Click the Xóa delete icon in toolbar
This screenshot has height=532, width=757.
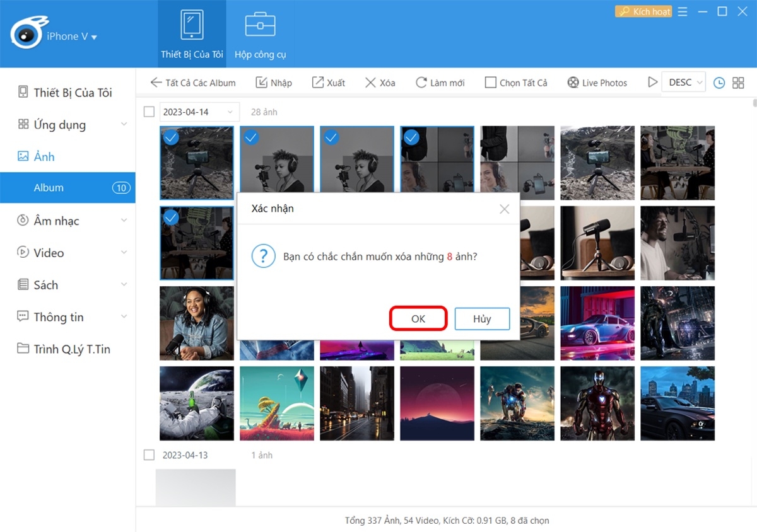(371, 83)
